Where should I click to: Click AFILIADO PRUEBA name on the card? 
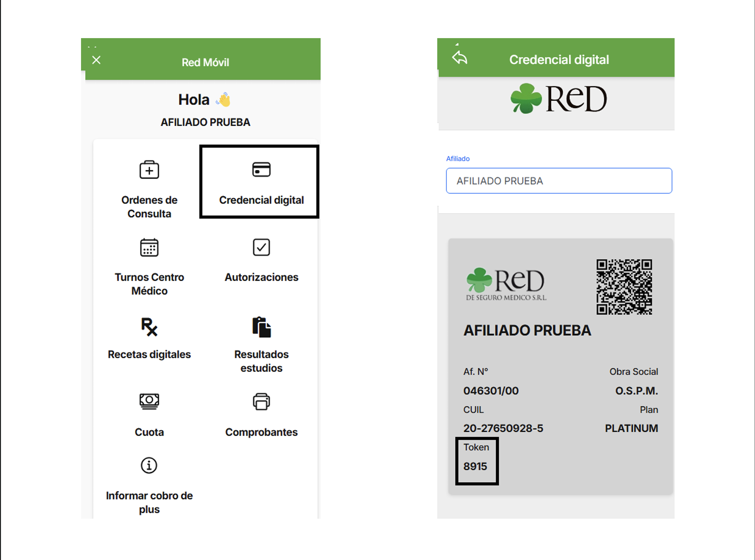pyautogui.click(x=527, y=331)
